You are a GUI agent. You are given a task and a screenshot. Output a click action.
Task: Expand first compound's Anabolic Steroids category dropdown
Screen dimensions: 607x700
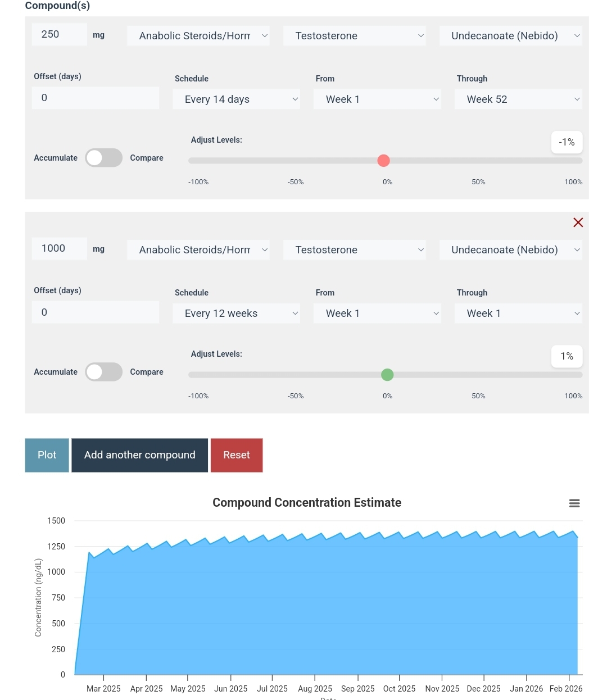tap(198, 36)
